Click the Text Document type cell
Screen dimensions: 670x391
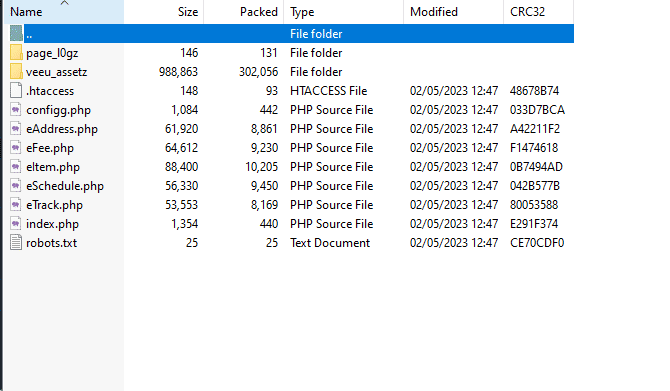pyautogui.click(x=330, y=243)
